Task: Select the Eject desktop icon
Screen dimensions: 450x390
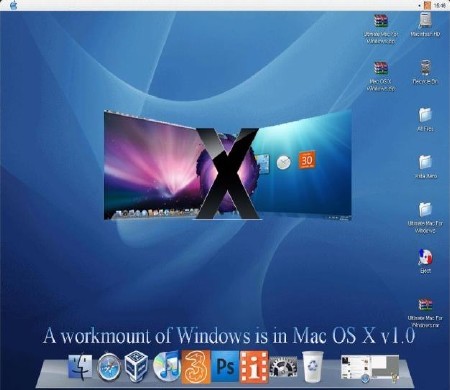Action: click(425, 261)
